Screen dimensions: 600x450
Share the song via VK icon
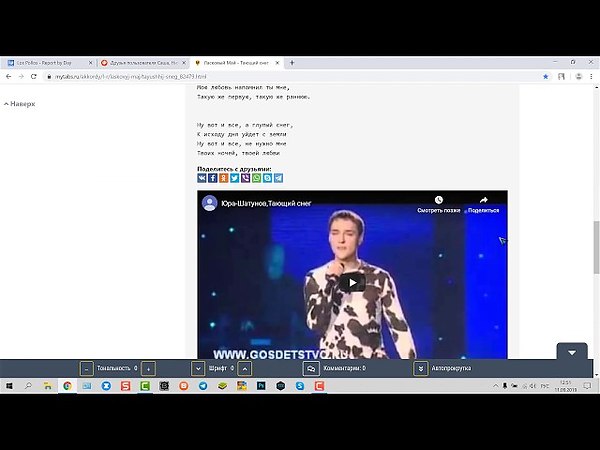point(202,178)
